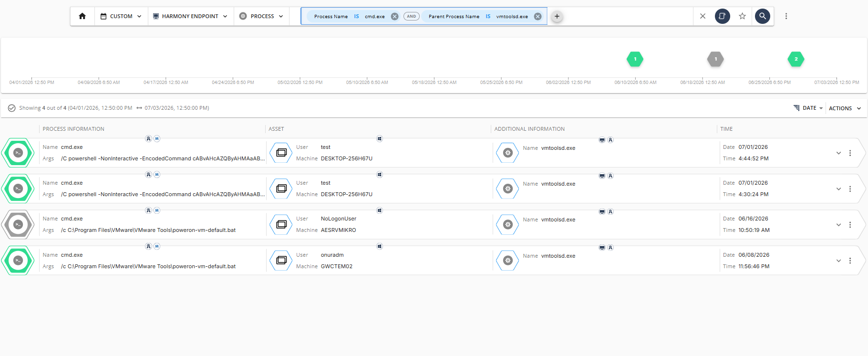The height and width of the screenshot is (356, 868).
Task: Click the Windows badge above user onuradm
Action: [380, 246]
